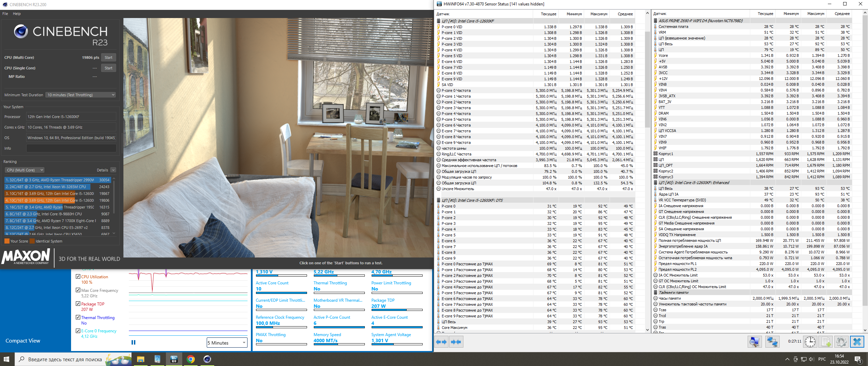Open the 5 Minutes time range dropdown
Image resolution: width=868 pixels, height=366 pixels.
pyautogui.click(x=227, y=343)
